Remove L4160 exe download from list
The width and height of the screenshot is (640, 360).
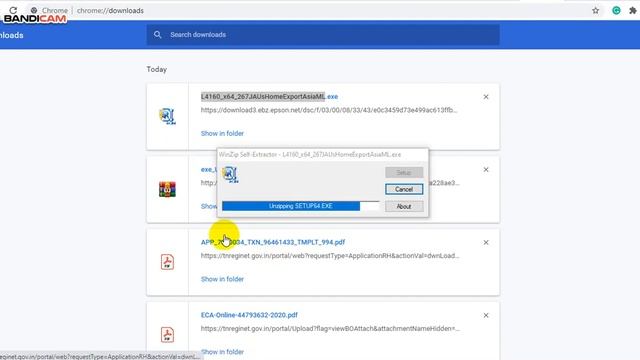click(x=486, y=97)
